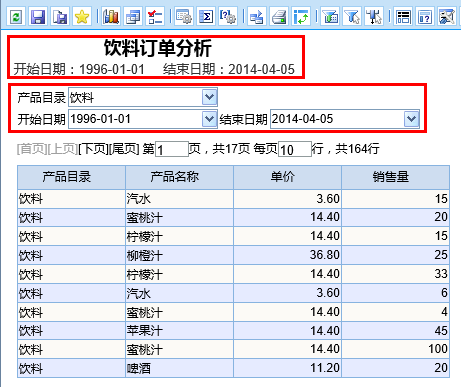
Task: Click the 结束日期 field showing 2014-04-05
Action: click(345, 119)
